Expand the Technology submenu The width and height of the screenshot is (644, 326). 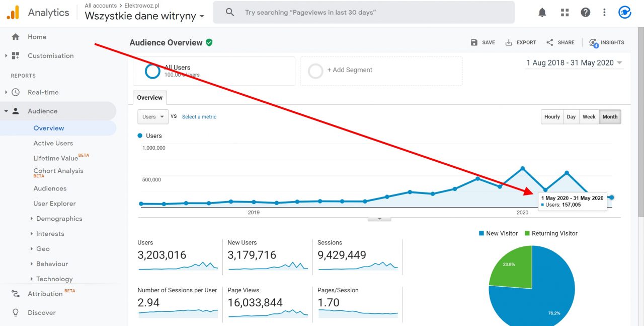pos(32,279)
